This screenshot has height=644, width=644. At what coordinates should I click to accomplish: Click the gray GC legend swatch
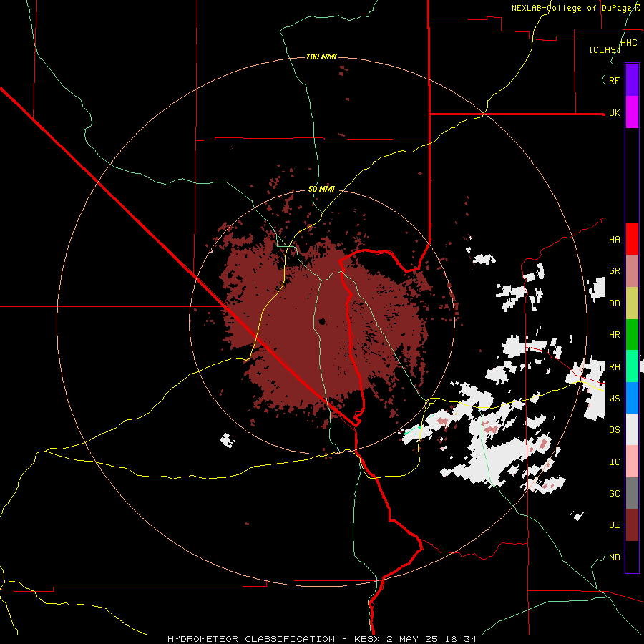[632, 493]
